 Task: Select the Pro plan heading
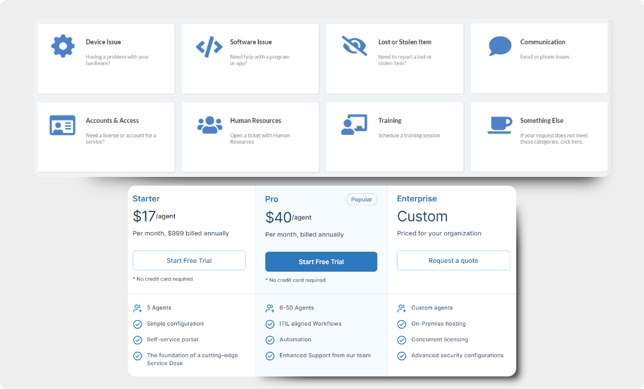pos(271,199)
